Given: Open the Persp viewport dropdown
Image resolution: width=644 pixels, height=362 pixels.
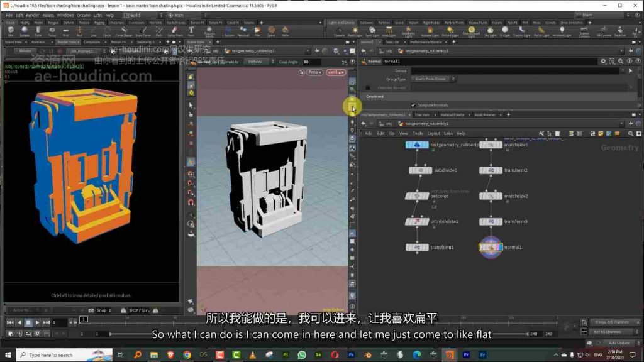Looking at the screenshot, I should coord(314,72).
